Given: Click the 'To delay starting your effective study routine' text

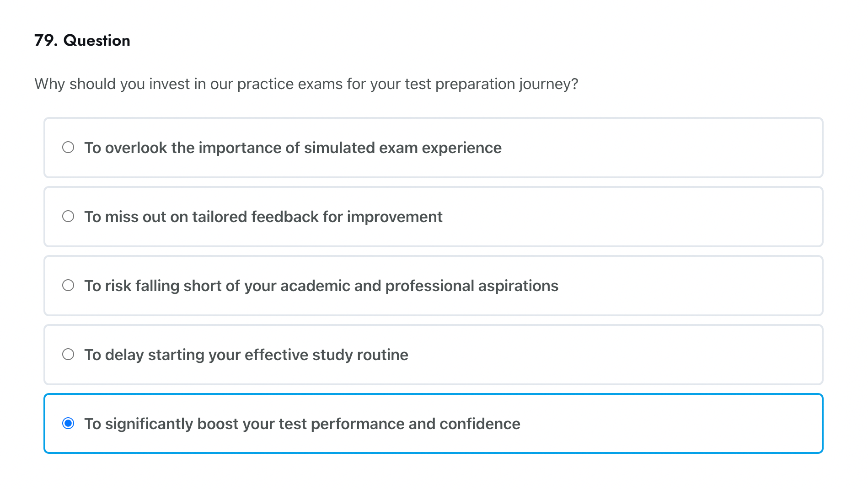Looking at the screenshot, I should coord(246,355).
